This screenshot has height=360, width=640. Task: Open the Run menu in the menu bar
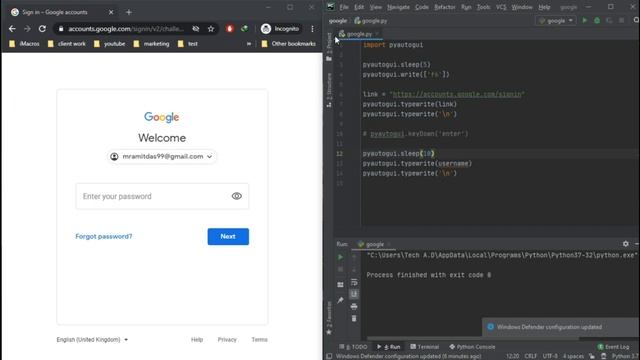(466, 7)
